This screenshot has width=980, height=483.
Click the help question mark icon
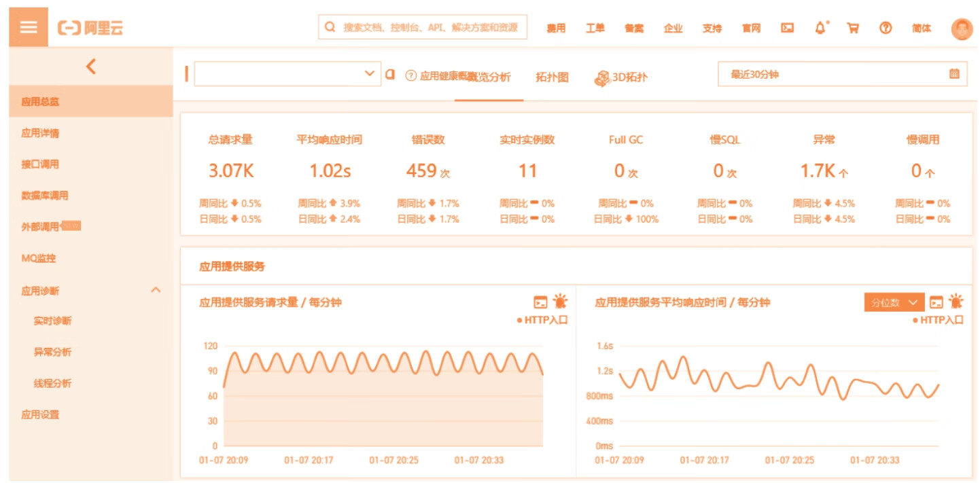[885, 28]
